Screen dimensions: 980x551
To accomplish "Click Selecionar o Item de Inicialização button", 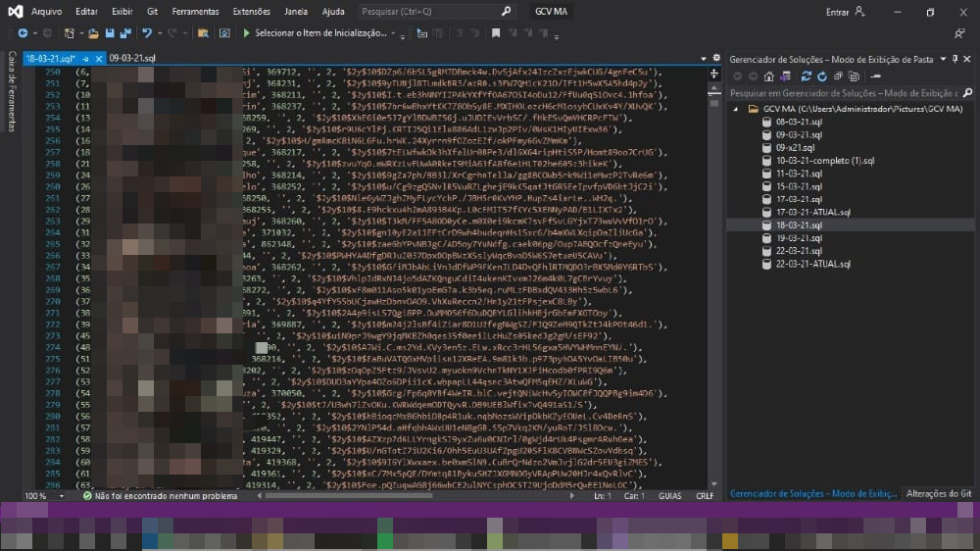I will pos(320,33).
